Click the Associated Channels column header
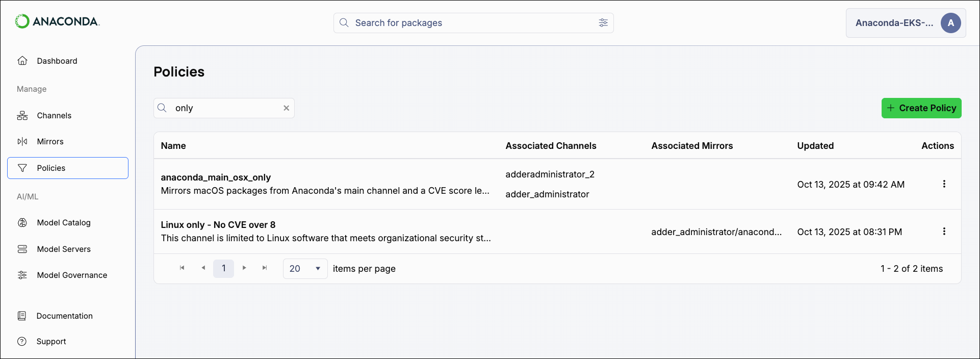Screen dimensions: 980x359 tap(551, 146)
